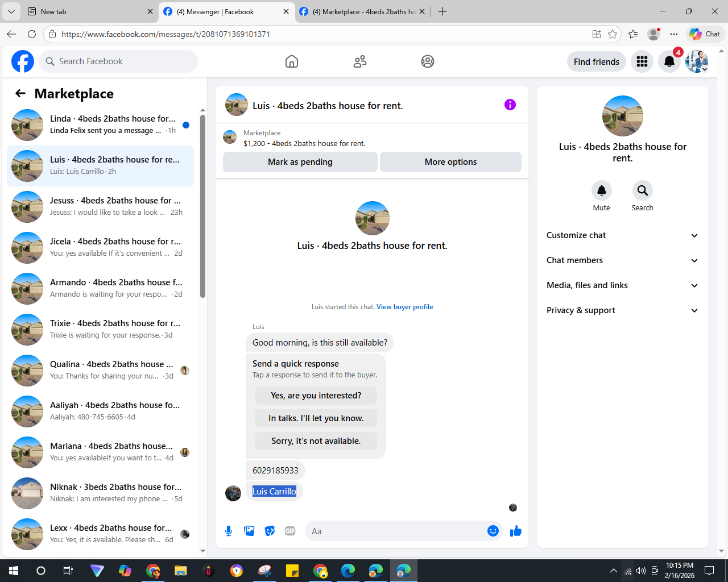Go back using the Marketplace back arrow
This screenshot has width=728, height=582.
[20, 93]
